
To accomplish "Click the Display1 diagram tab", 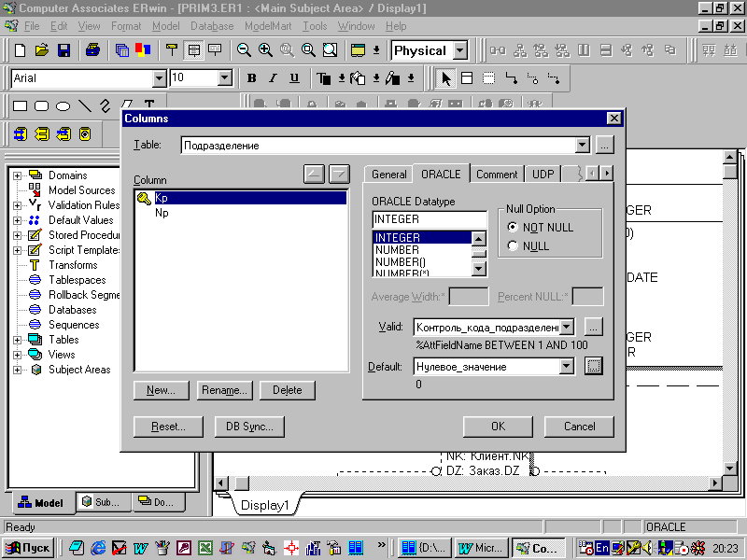I will tap(265, 505).
